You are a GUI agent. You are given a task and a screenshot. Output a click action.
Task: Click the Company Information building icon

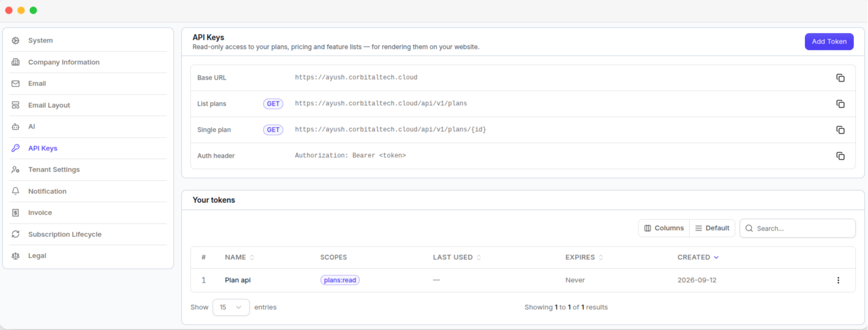tap(15, 62)
